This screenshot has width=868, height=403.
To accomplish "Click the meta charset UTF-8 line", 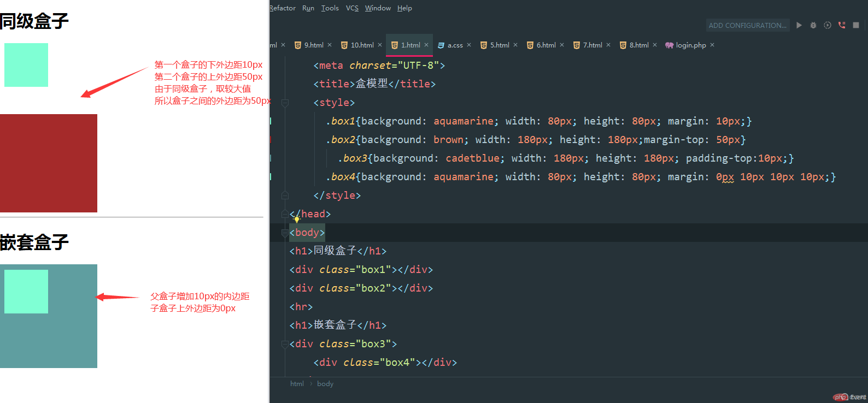I will coord(379,66).
